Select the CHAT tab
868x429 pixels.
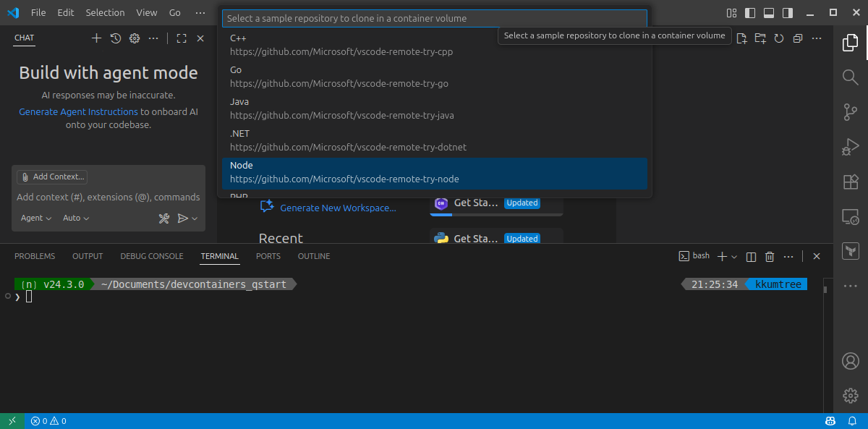coord(24,38)
